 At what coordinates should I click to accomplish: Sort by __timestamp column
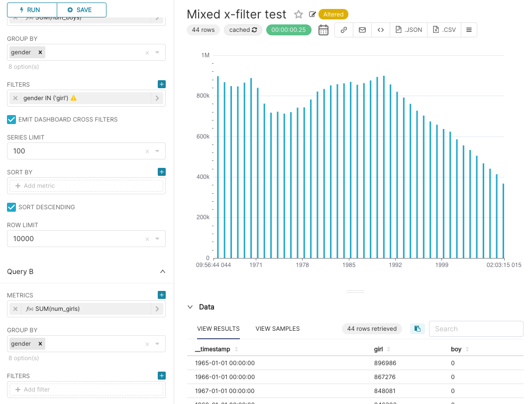tap(216, 349)
